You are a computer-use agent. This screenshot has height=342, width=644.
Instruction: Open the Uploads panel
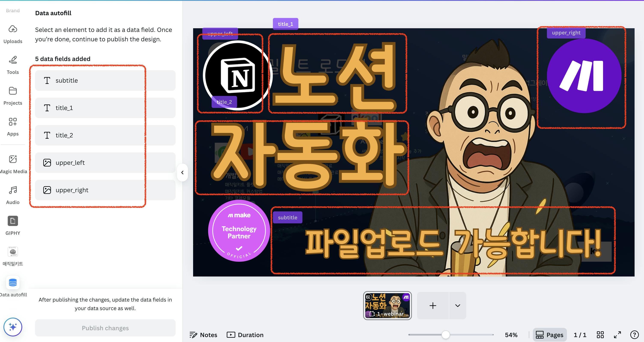point(13,34)
